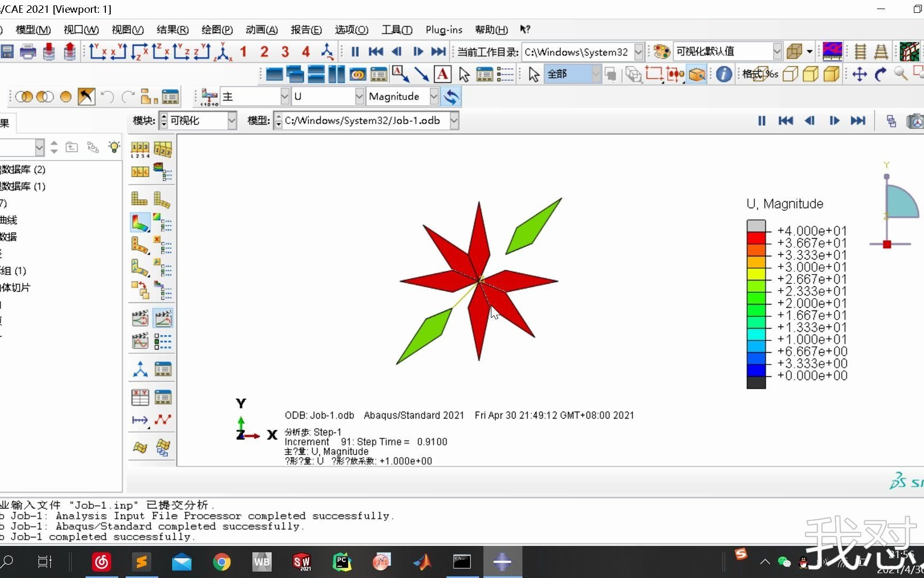Open Google Chrome from taskbar
The height and width of the screenshot is (578, 924).
click(221, 562)
